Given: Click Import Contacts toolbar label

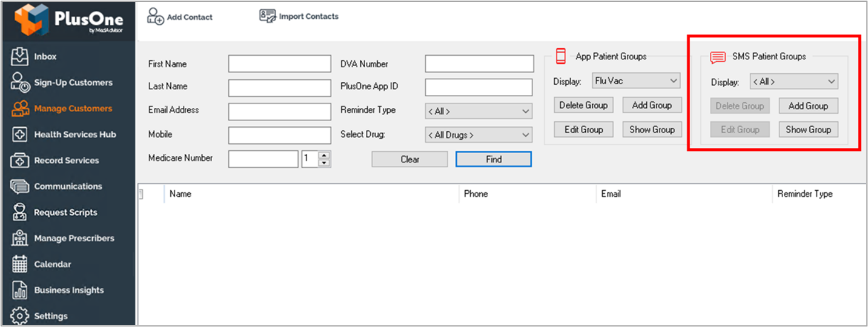Looking at the screenshot, I should click(x=309, y=16).
